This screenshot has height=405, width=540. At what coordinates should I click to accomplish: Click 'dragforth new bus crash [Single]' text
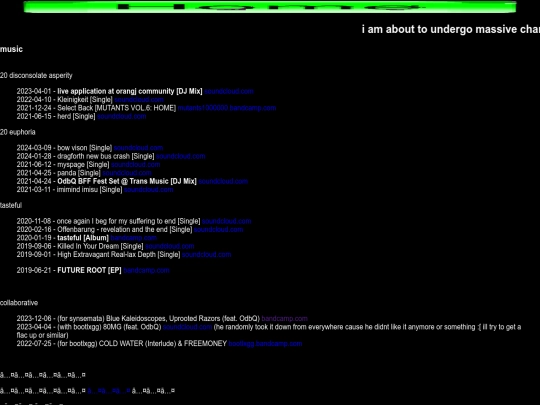106,156
